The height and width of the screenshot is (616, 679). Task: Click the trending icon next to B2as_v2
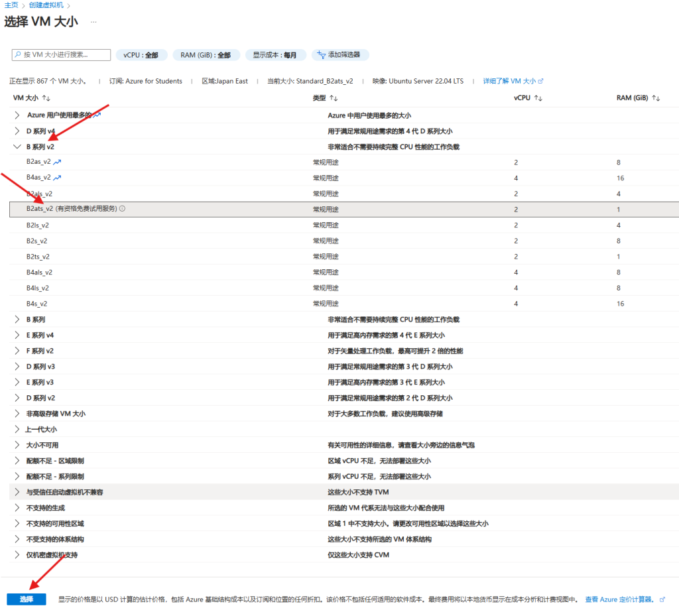(57, 162)
